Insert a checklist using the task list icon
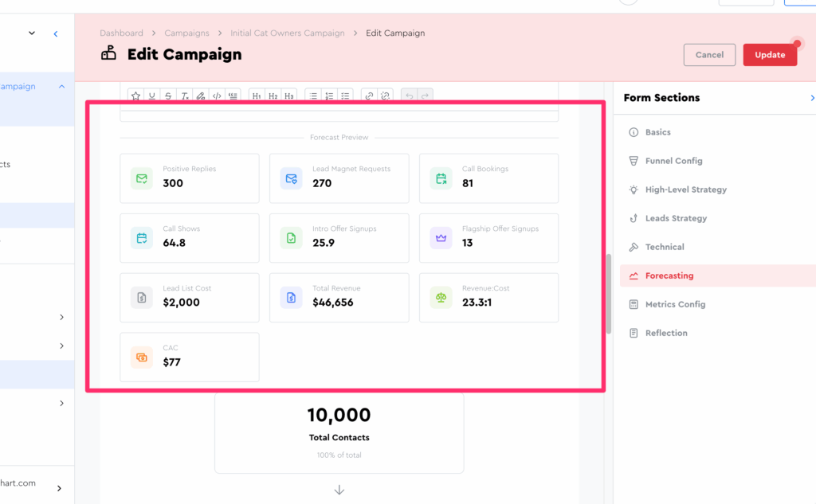This screenshot has height=504, width=816. (x=345, y=96)
